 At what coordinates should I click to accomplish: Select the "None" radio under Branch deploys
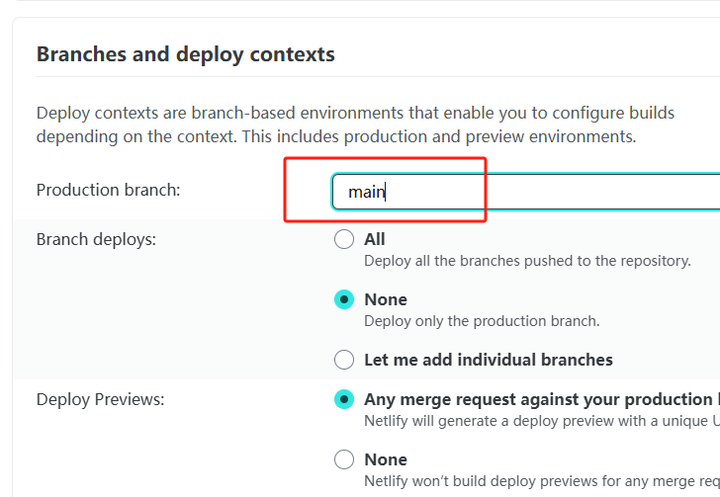click(344, 299)
